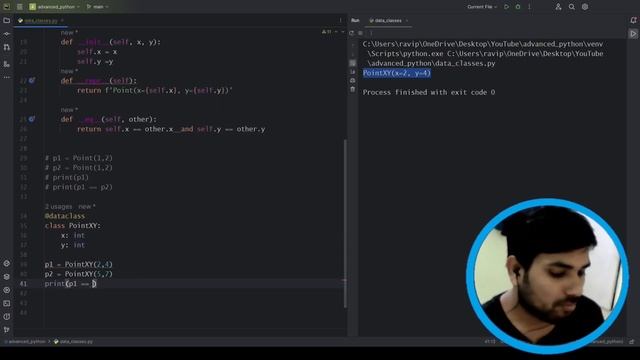Click the Print console output icon
The width and height of the screenshot is (640, 360).
(x=353, y=80)
